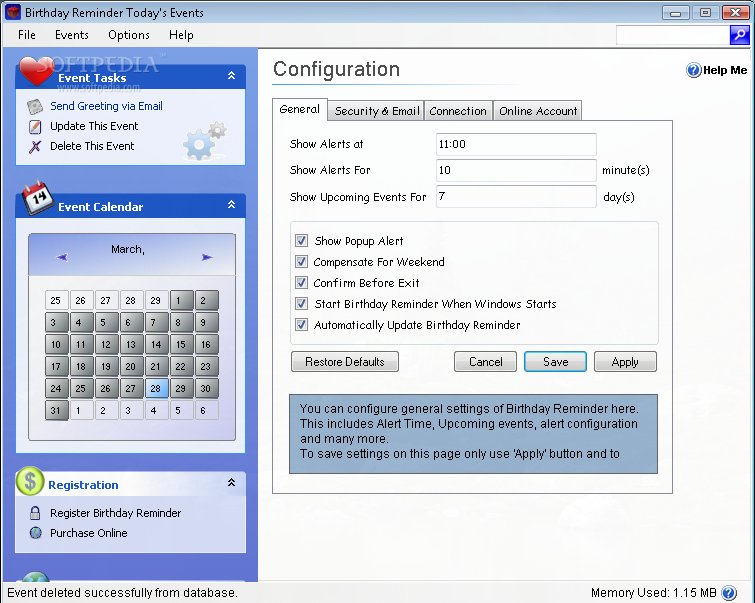Select March 14 on calendar
This screenshot has width=755, height=603.
click(156, 344)
